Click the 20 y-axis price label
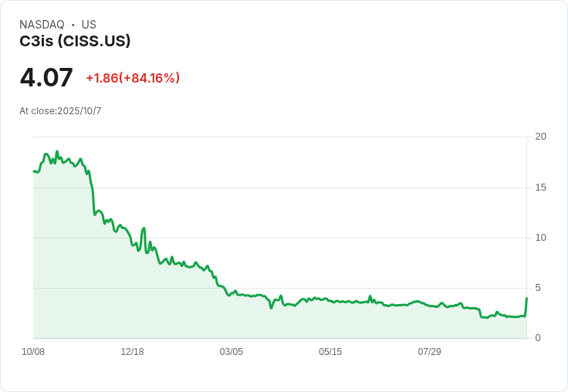 click(540, 137)
